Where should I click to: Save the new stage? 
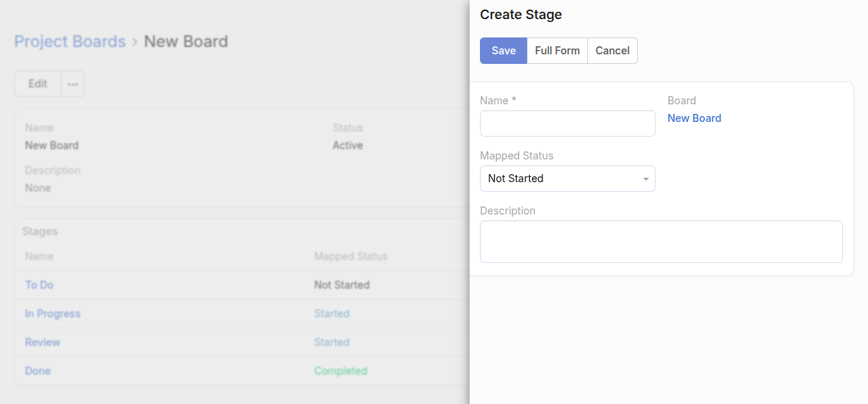point(503,51)
